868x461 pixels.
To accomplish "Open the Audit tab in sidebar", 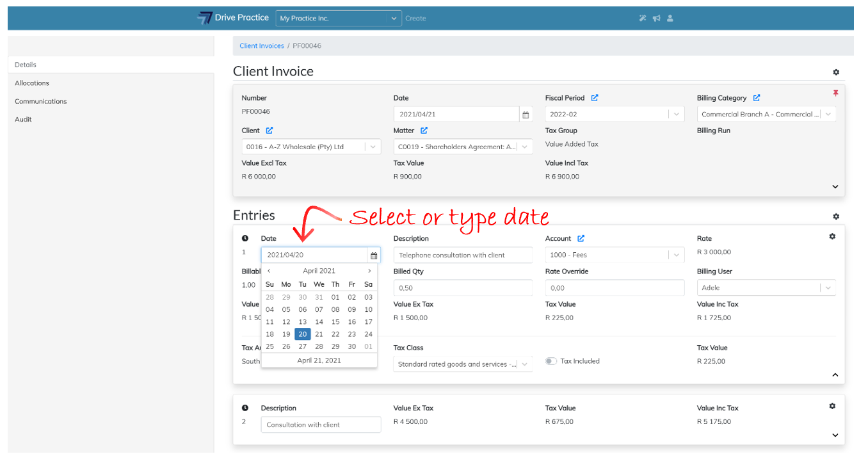I will [x=24, y=120].
